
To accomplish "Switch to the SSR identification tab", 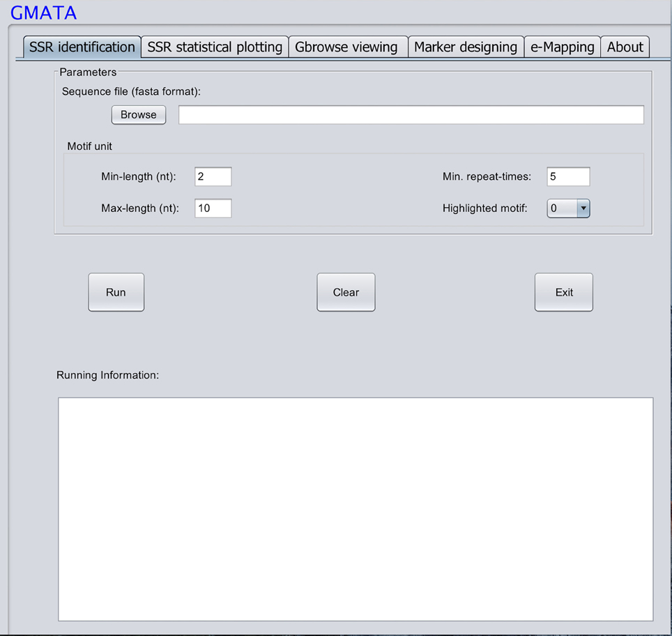I will (x=82, y=47).
